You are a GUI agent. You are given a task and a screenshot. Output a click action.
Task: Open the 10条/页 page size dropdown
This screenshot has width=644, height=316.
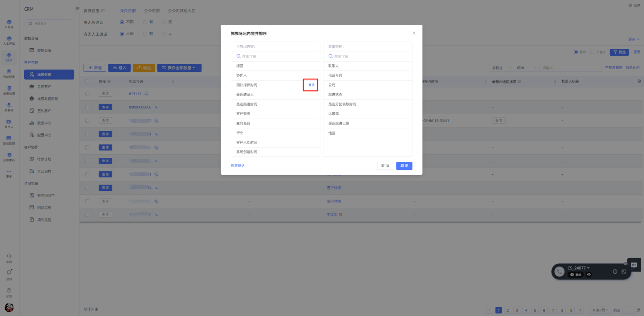(x=599, y=310)
